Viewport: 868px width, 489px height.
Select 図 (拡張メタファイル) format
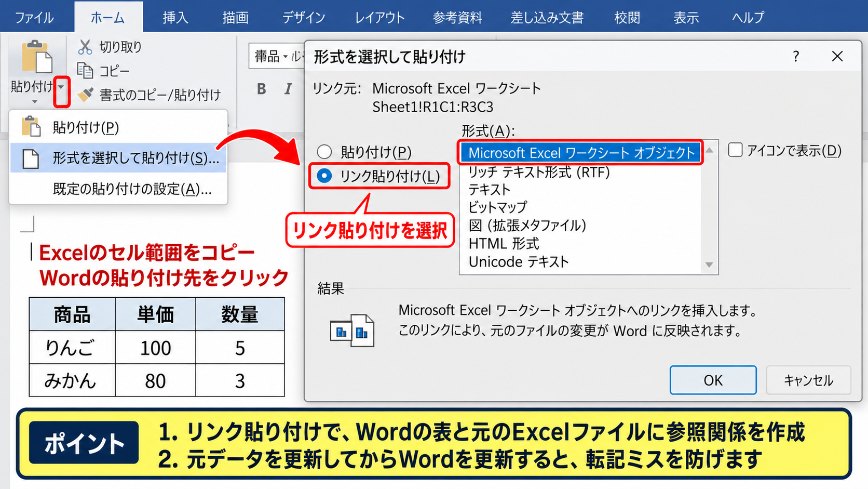(x=527, y=226)
